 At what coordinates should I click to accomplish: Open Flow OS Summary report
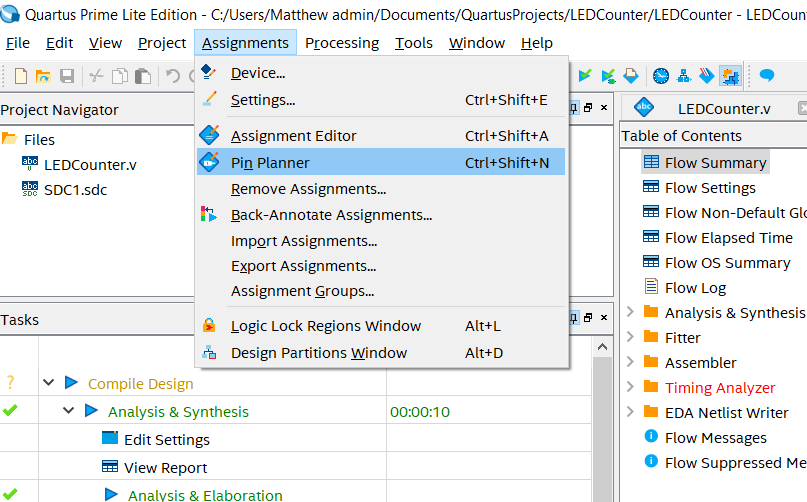727,263
